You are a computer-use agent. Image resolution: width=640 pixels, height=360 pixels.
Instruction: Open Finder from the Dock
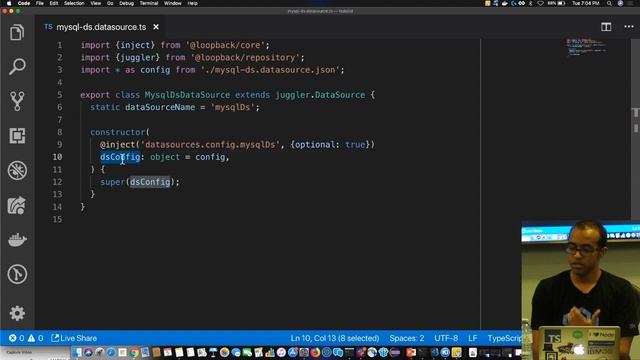[x=77, y=352]
